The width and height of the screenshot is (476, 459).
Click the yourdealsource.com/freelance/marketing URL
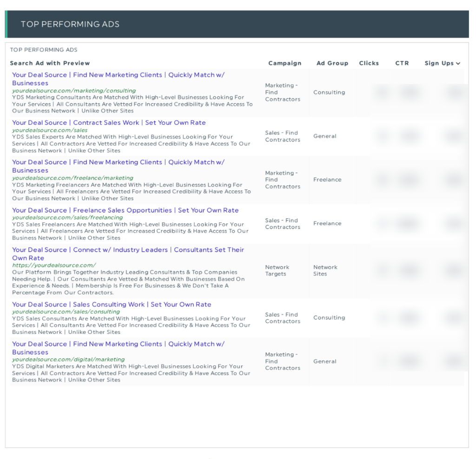pos(73,178)
